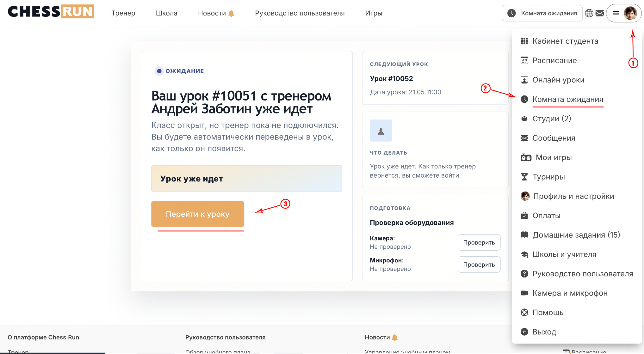Click Проверить button for Камера
Viewport: 644px width, 354px height.
point(479,242)
